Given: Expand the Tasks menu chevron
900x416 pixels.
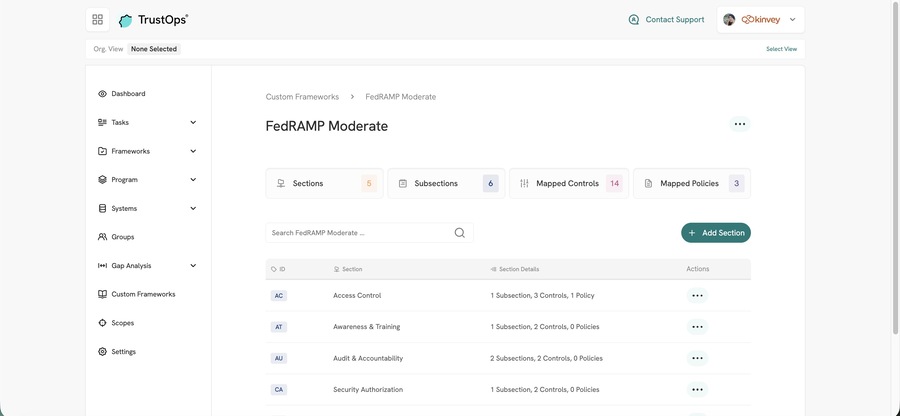Looking at the screenshot, I should tap(193, 122).
